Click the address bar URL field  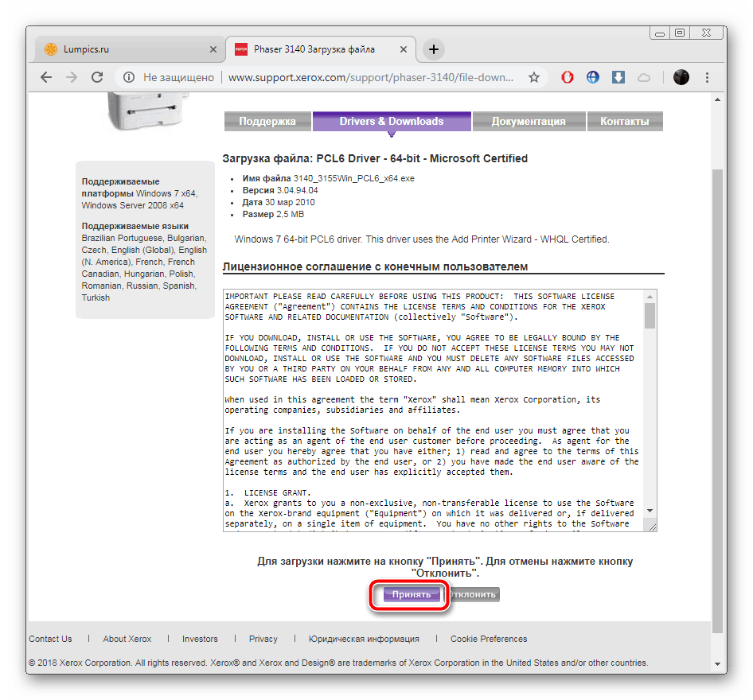[x=370, y=77]
